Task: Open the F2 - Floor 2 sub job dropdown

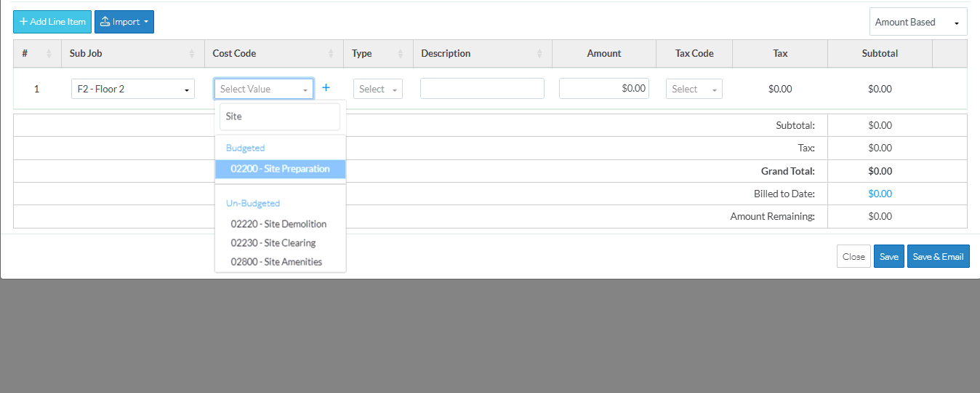Action: pyautogui.click(x=133, y=89)
